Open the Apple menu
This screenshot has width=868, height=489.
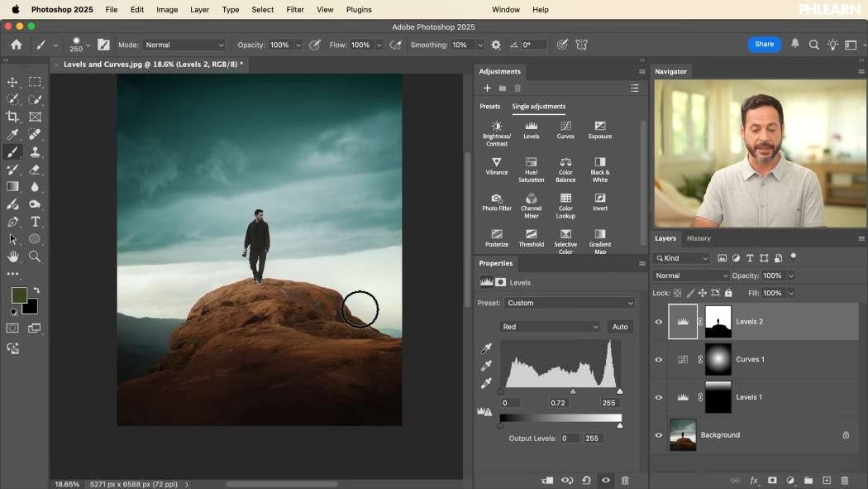click(16, 9)
